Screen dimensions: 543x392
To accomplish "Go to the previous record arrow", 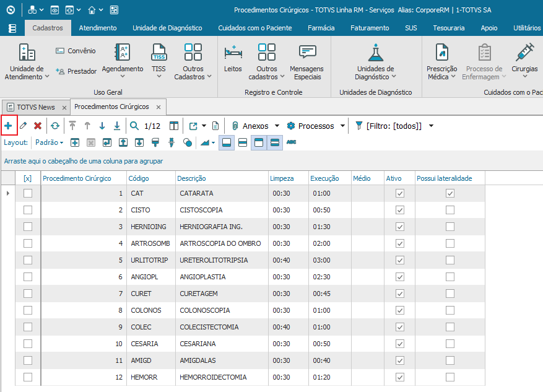I will coord(87,126).
